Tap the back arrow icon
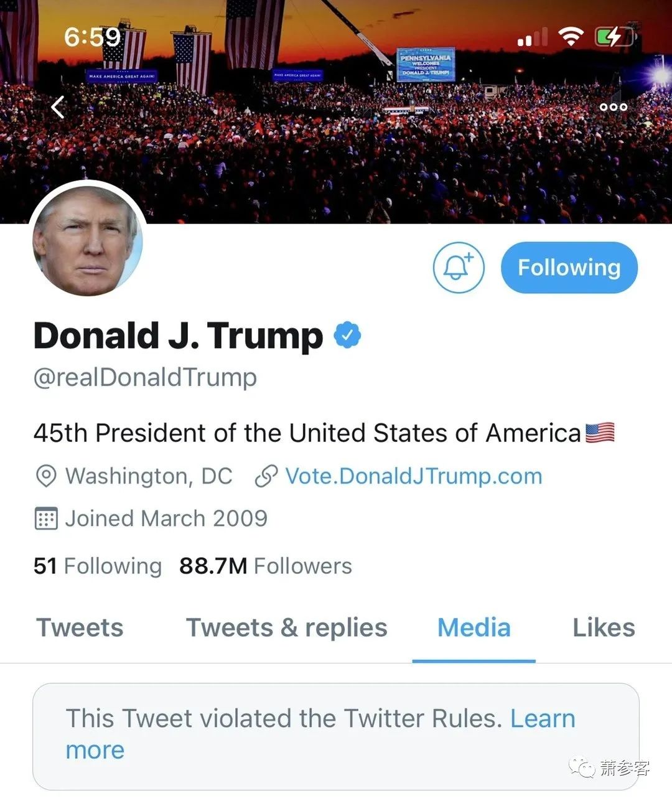This screenshot has height=798, width=672. coord(58,107)
